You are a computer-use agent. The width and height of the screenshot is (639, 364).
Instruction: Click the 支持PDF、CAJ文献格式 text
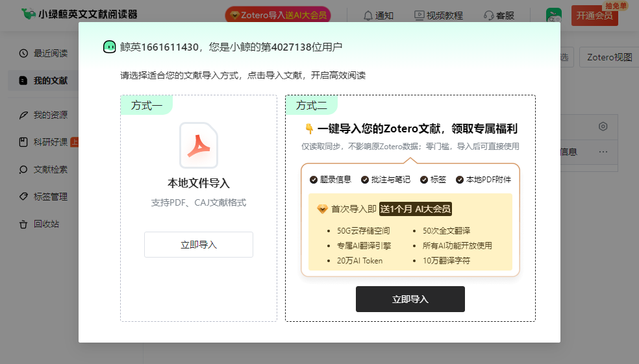coord(199,203)
